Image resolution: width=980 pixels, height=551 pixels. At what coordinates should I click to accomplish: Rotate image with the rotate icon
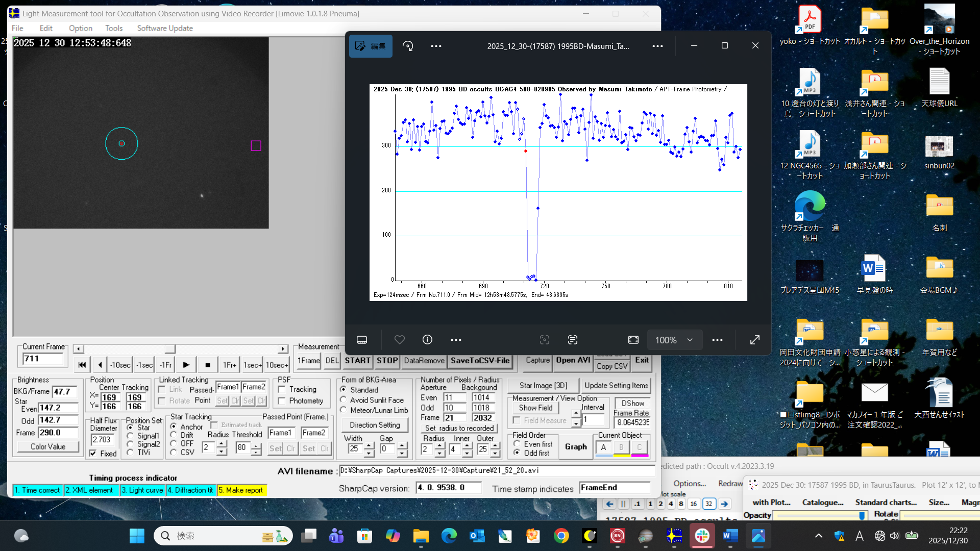coord(408,46)
